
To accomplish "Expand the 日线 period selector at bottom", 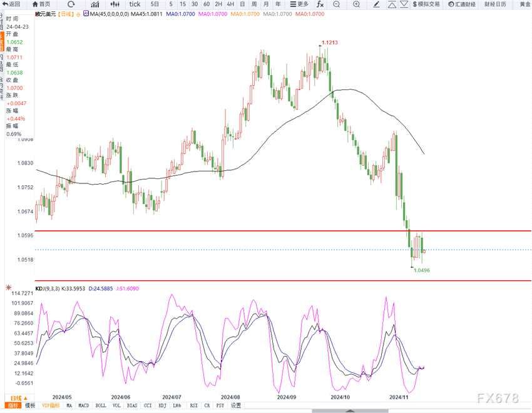I will pyautogui.click(x=19, y=398).
